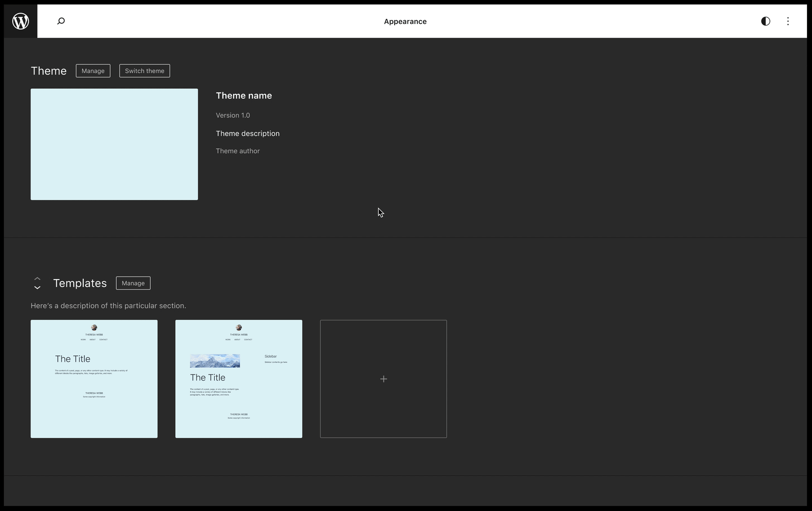The width and height of the screenshot is (812, 511).
Task: Click the Theme name heading
Action: 244,96
